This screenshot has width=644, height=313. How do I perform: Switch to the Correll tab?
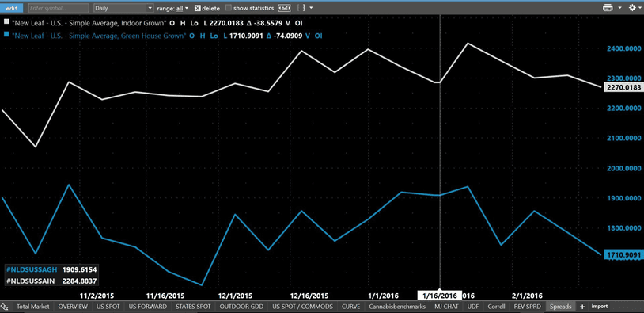pyautogui.click(x=496, y=307)
